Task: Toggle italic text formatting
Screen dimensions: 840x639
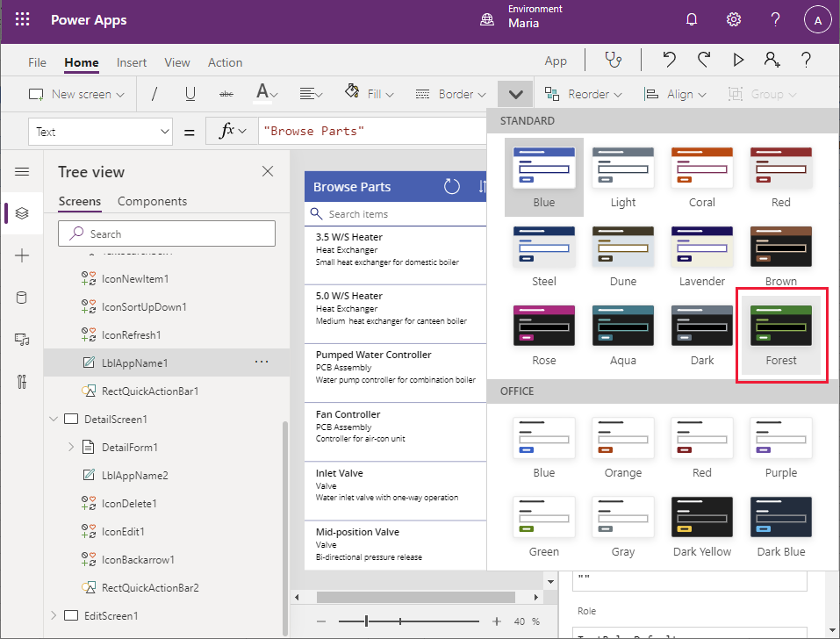Action: [x=154, y=94]
